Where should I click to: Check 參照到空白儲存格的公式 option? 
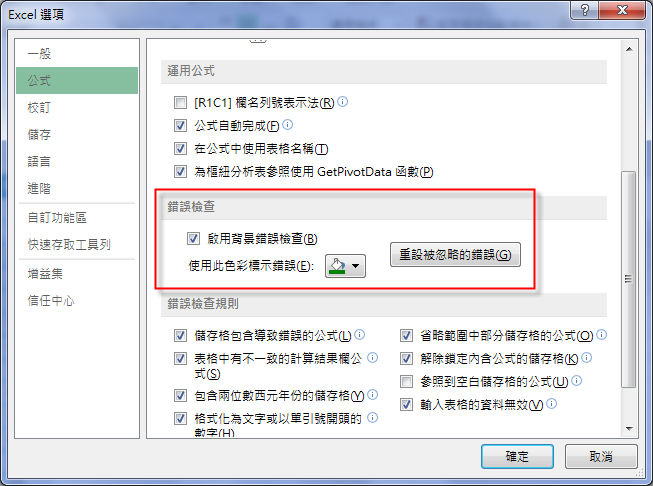click(406, 381)
